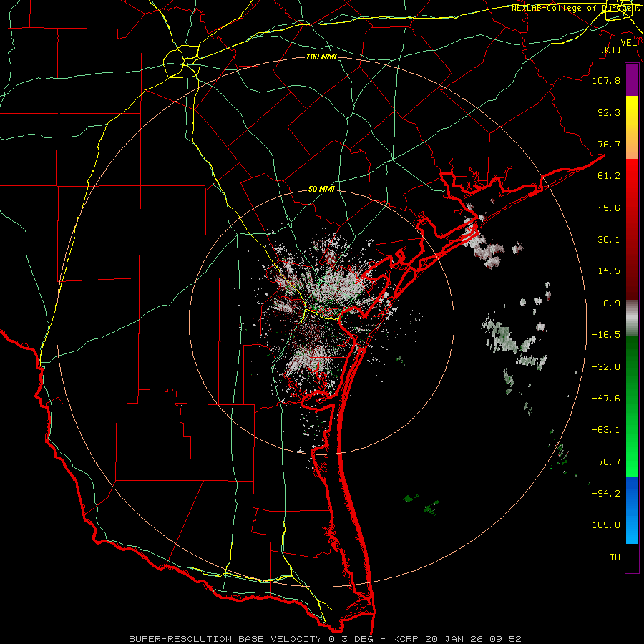This screenshot has width=644, height=644.
Task: Click the -78.7 legend value
Action: tap(606, 462)
